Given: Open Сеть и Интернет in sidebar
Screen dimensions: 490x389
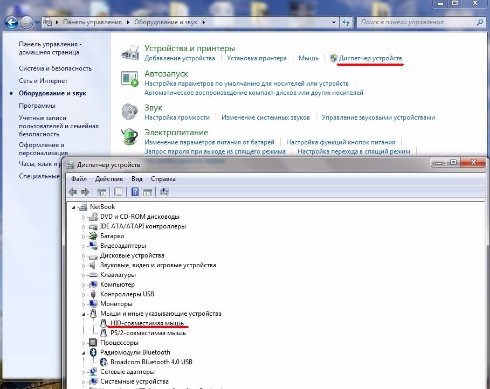Looking at the screenshot, I should (43, 81).
